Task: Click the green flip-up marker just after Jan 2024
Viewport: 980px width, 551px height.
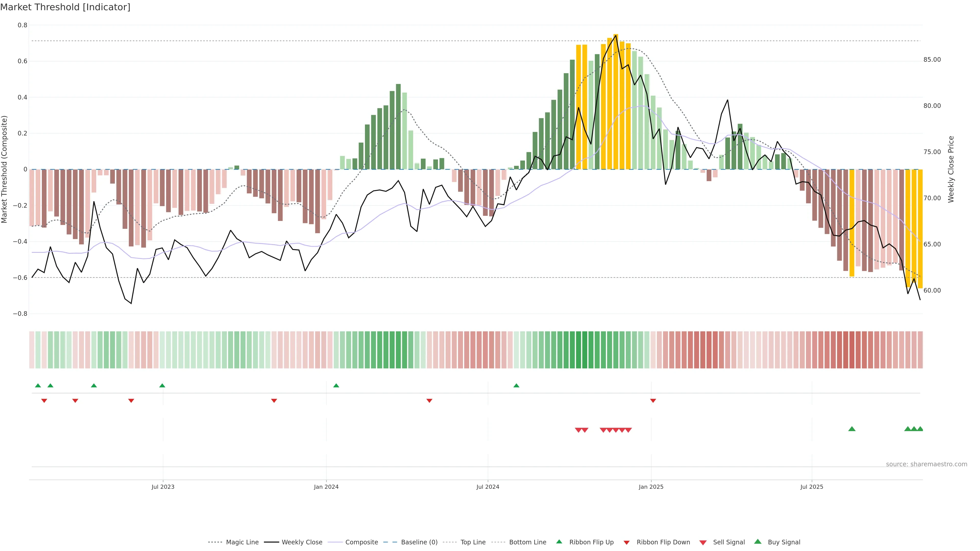Action: coord(336,386)
